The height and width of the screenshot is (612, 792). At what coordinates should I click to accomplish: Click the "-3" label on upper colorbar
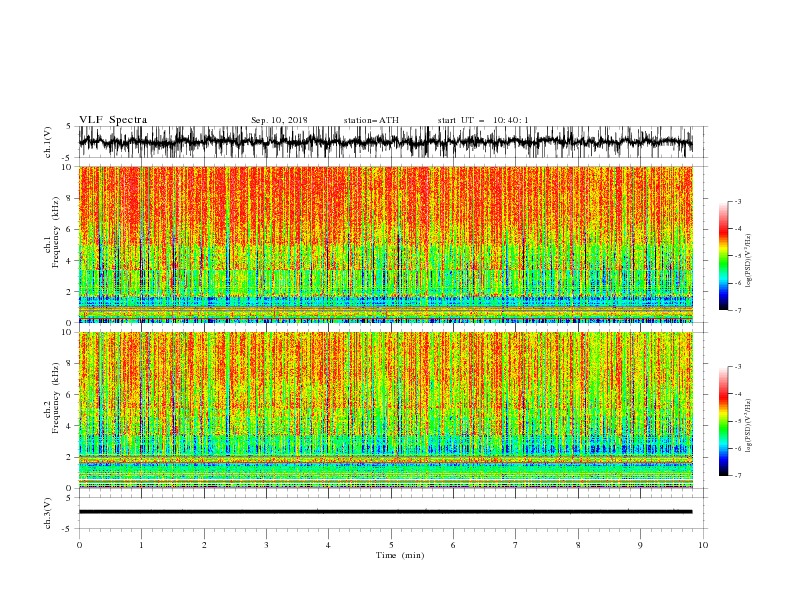[x=737, y=201]
